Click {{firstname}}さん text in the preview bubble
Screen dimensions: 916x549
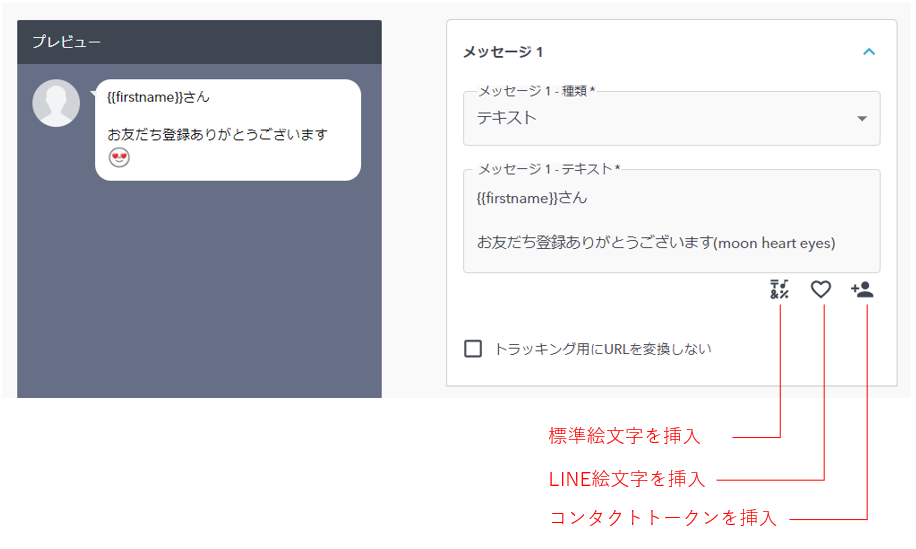click(158, 98)
